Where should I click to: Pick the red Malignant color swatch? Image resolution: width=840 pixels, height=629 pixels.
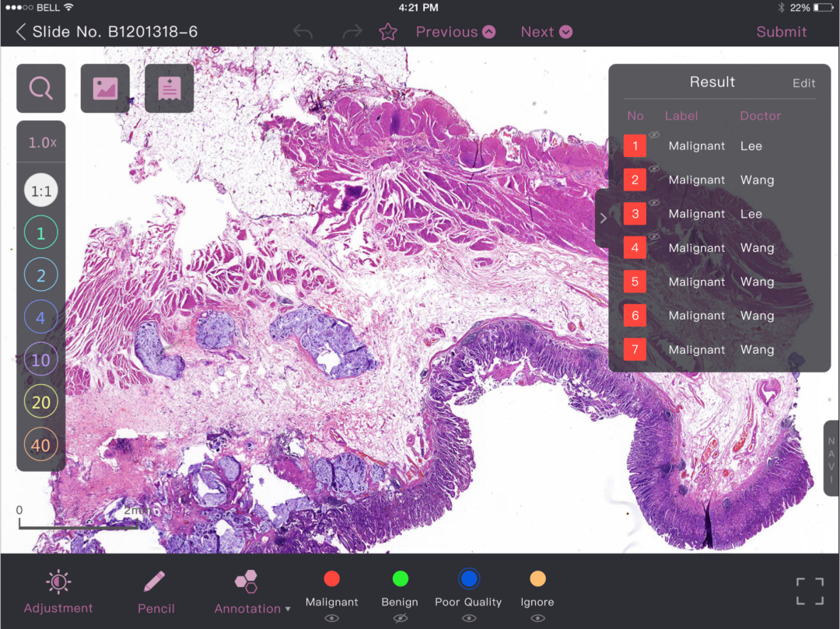[331, 578]
